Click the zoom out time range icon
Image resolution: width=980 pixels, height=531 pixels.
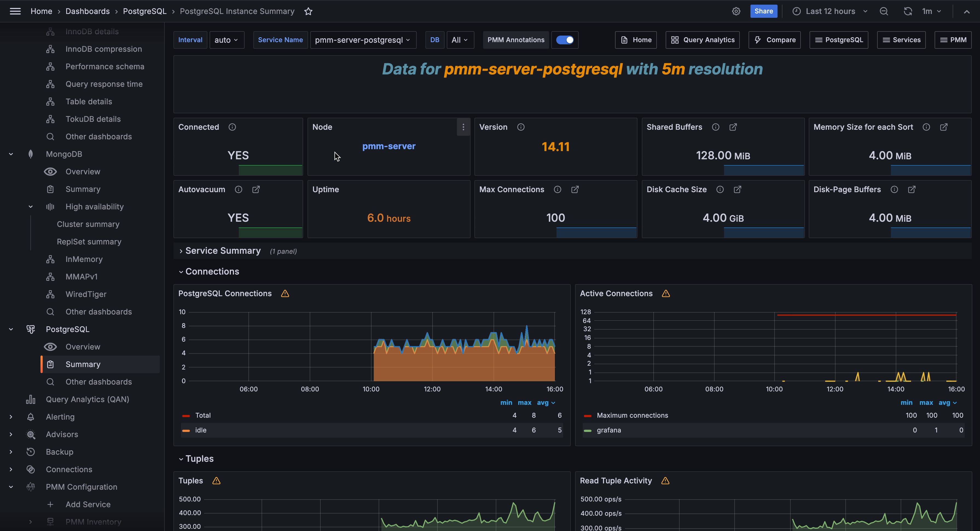coord(884,11)
